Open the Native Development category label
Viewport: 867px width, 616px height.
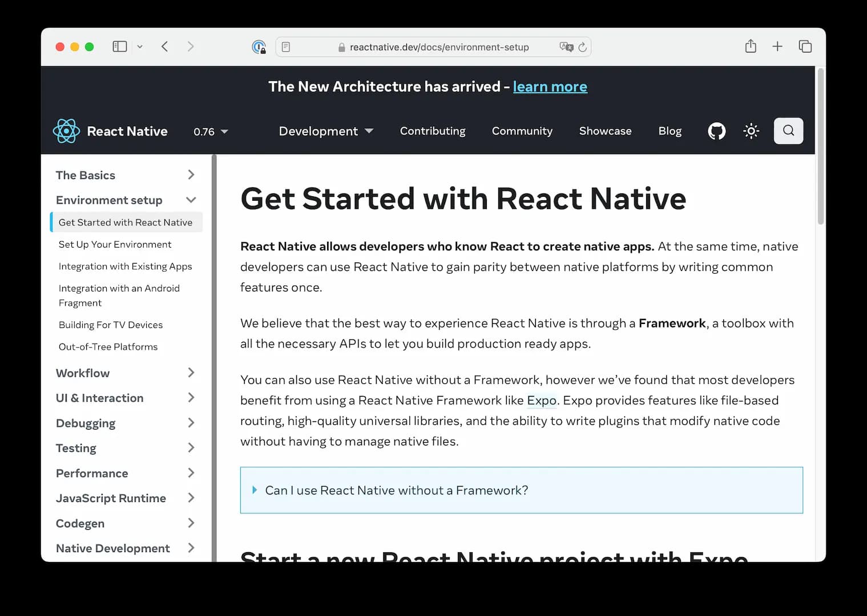coord(113,548)
